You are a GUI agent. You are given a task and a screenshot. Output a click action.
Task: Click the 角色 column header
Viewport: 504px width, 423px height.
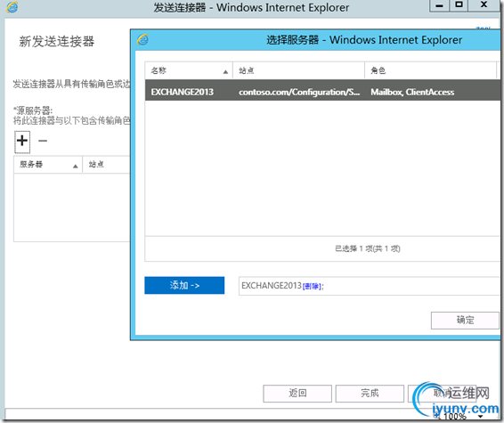click(430, 70)
